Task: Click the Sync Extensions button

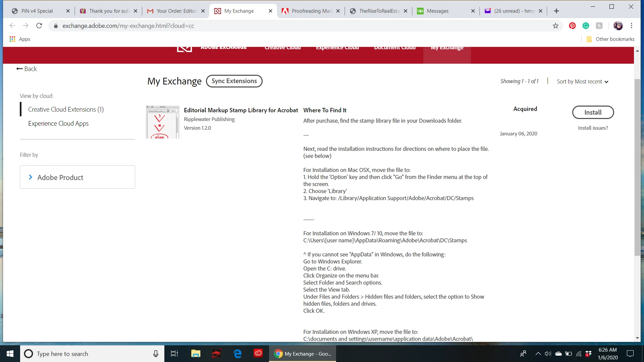Action: pyautogui.click(x=234, y=81)
